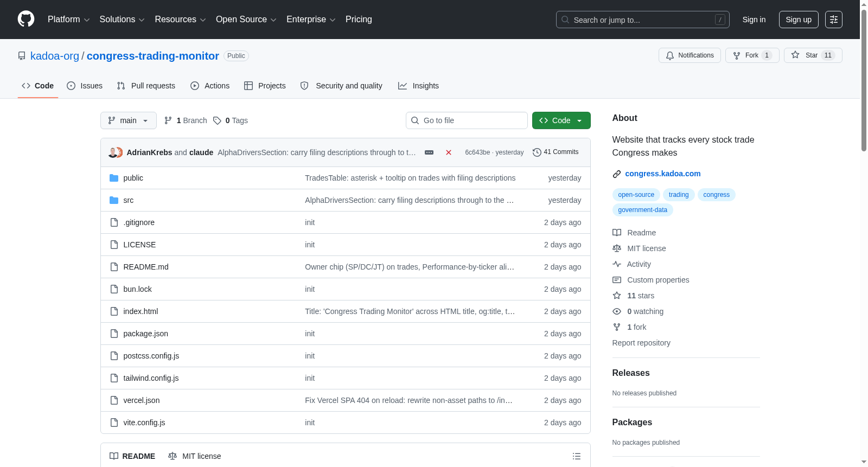This screenshot has width=868, height=467.
Task: Focus the Go to file search field
Action: [x=467, y=120]
